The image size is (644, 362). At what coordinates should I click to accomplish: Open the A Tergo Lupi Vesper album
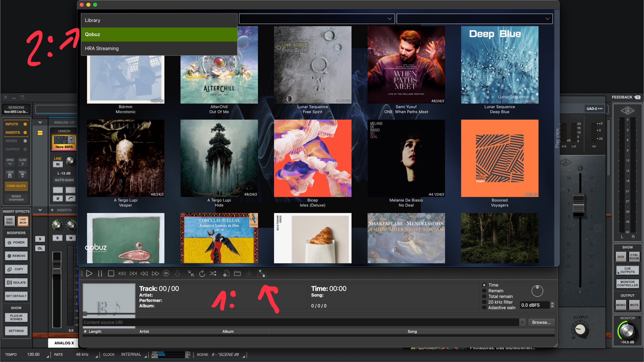pyautogui.click(x=125, y=158)
